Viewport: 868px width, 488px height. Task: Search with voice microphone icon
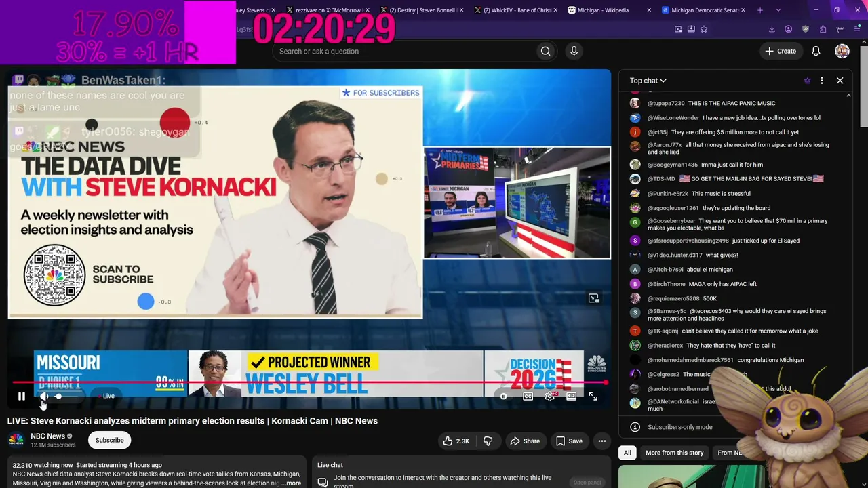[574, 52]
